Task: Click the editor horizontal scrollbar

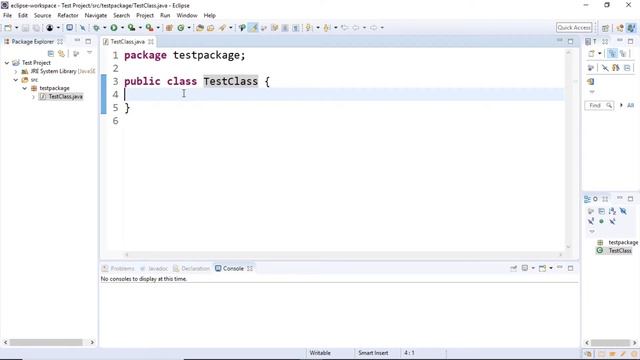Action: click(343, 255)
